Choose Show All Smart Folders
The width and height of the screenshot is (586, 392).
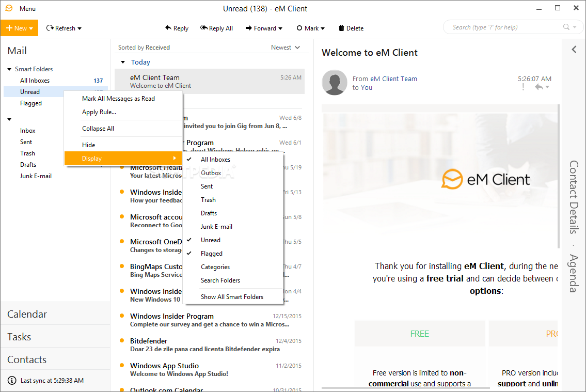(x=233, y=296)
